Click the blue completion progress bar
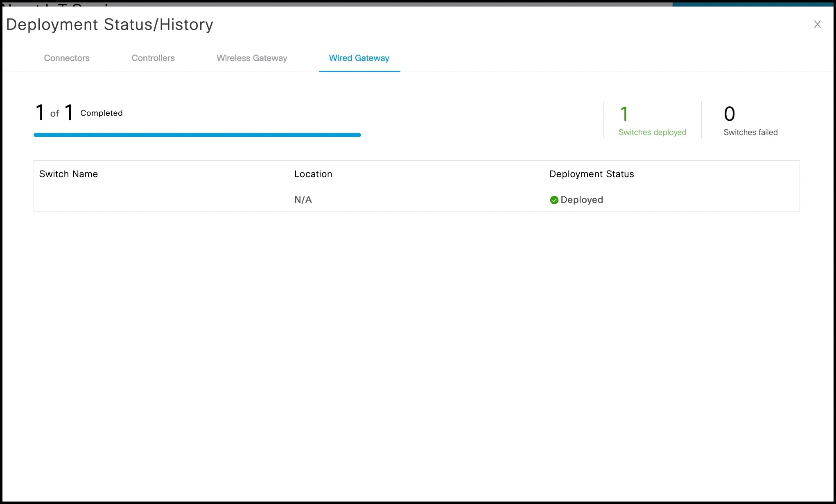The width and height of the screenshot is (836, 504). pos(197,135)
